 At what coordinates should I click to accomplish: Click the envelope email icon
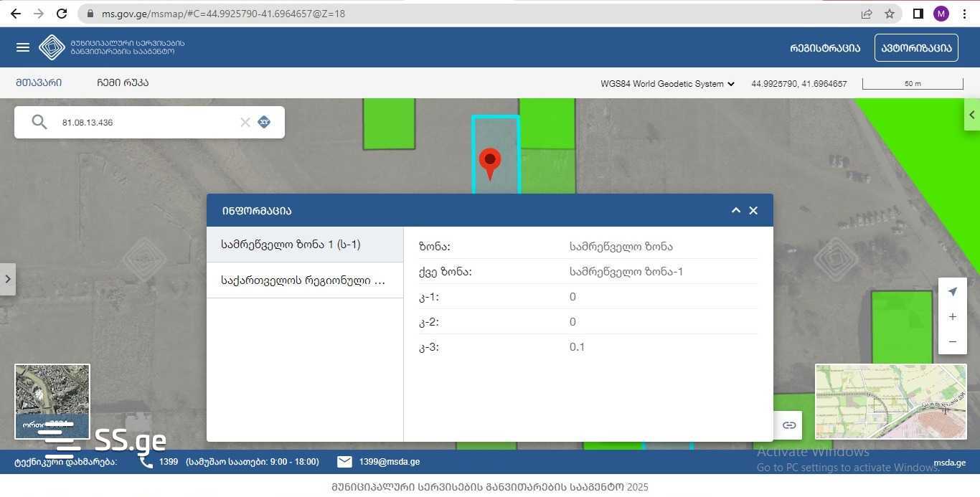(x=344, y=462)
